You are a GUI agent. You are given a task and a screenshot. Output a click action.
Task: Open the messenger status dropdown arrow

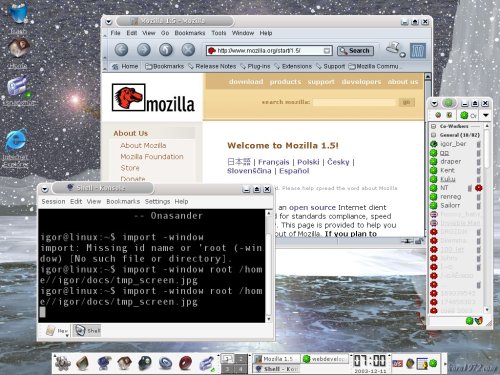[486, 115]
